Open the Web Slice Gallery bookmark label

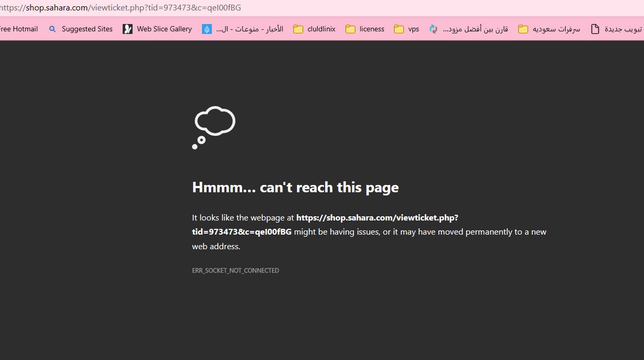[x=164, y=29]
